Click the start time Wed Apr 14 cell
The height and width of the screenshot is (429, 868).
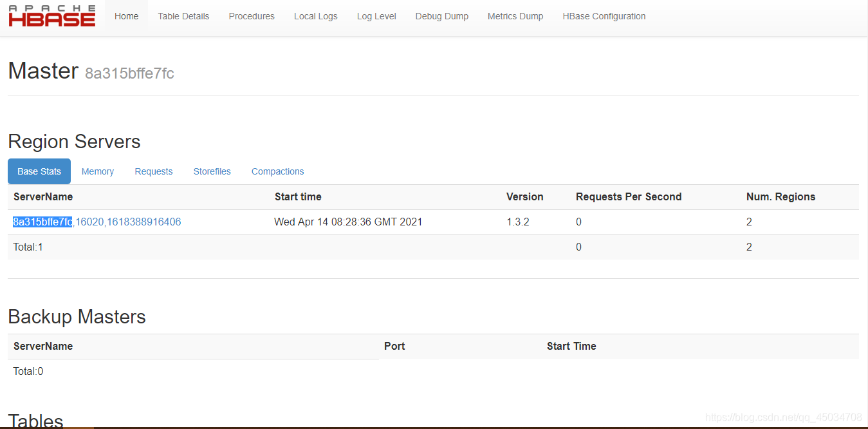tap(348, 222)
